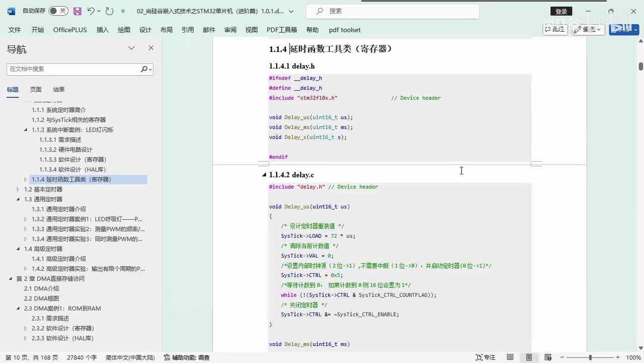Click page count 第 10 页 in status bar
644x363 pixels.
tap(32, 357)
